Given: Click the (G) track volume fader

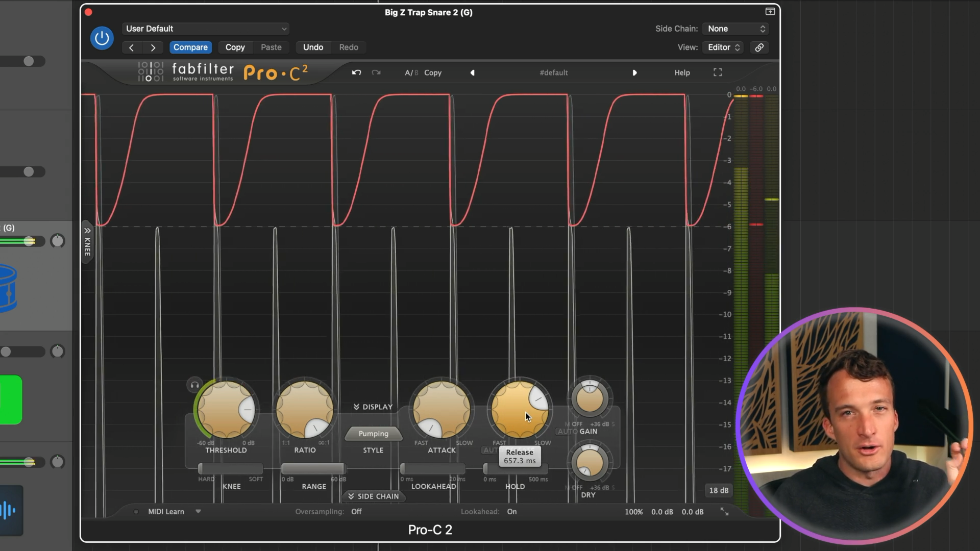Looking at the screenshot, I should tap(30, 241).
